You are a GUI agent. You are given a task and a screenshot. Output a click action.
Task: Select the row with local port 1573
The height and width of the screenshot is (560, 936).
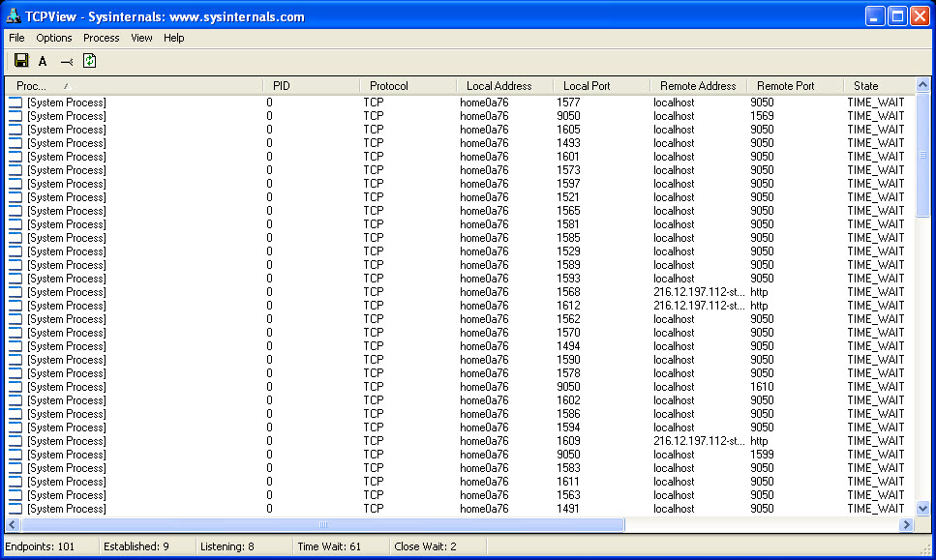tap(460, 170)
